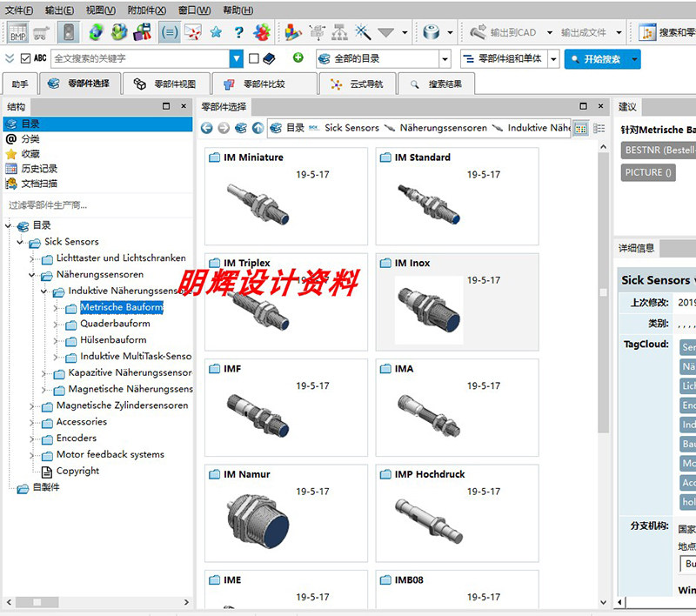Open the 开始搜索 button dropdown arrow
Image resolution: width=696 pixels, height=616 pixels.
(x=634, y=59)
